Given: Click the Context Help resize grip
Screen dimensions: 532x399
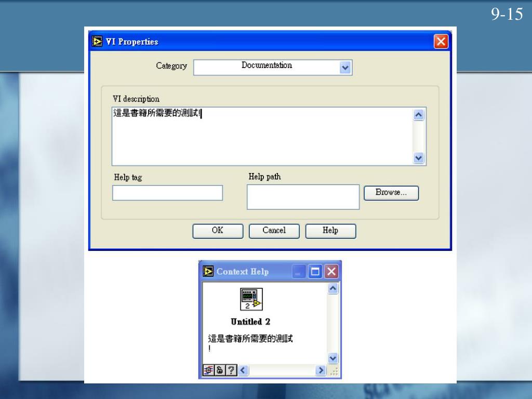Looking at the screenshot, I should click(x=334, y=371).
